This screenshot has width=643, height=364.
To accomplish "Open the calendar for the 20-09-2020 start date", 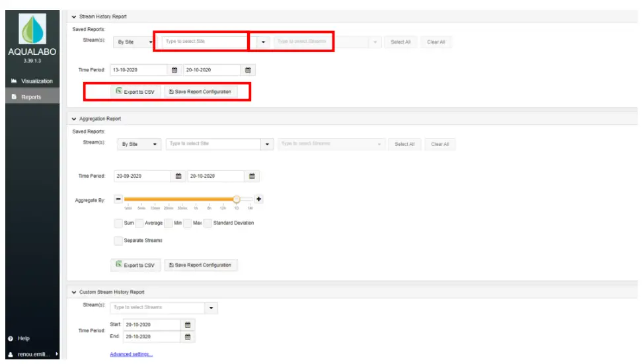I will pos(178,176).
